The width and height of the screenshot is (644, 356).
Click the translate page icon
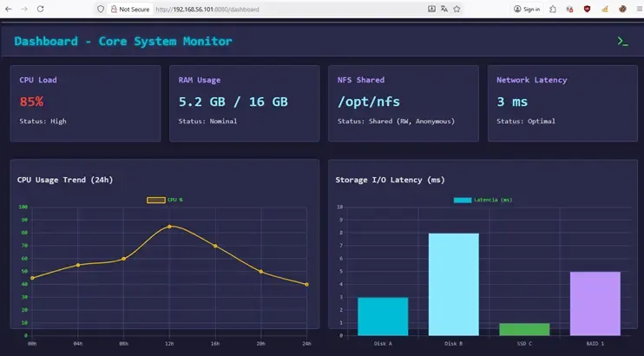[444, 9]
